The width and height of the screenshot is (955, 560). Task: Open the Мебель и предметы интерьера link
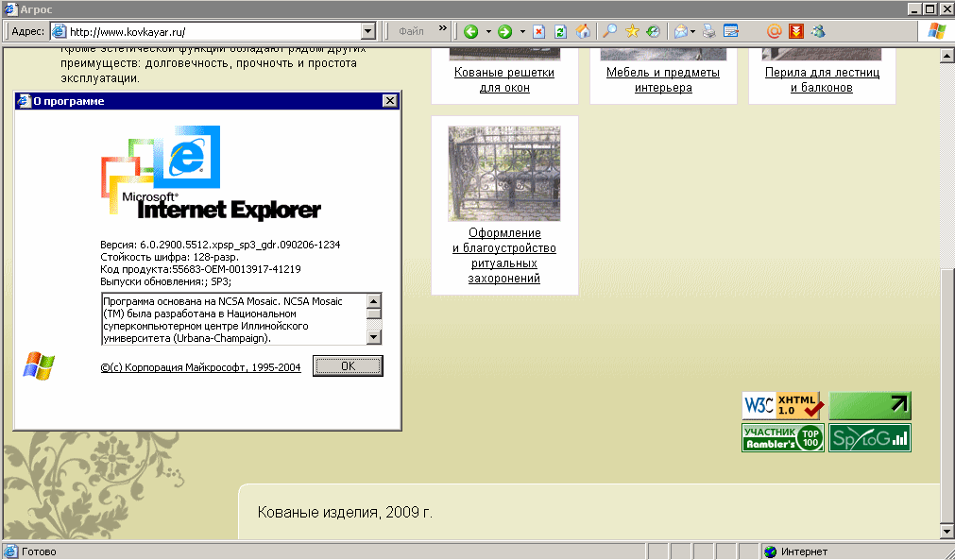pos(663,79)
